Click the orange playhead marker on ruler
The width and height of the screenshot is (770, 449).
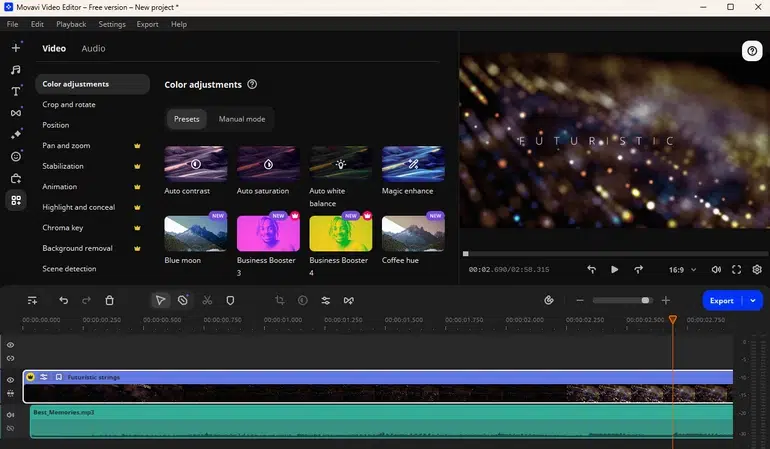[673, 319]
